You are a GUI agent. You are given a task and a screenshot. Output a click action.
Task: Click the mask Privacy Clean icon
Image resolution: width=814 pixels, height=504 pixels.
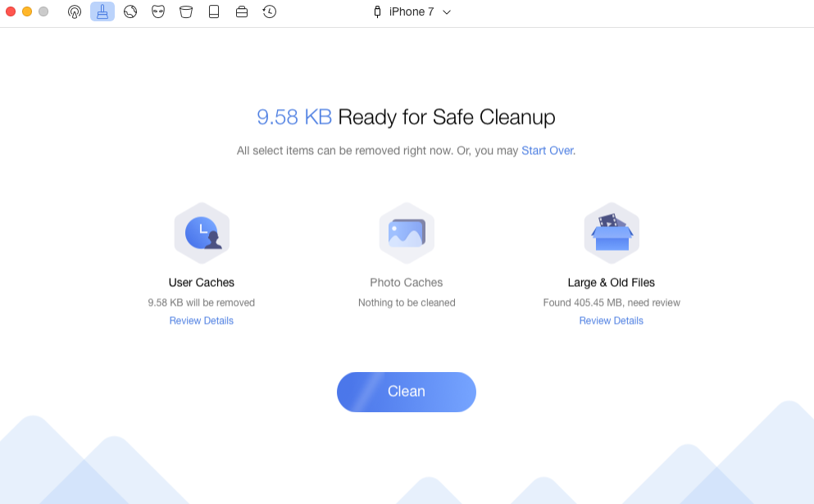(x=158, y=11)
